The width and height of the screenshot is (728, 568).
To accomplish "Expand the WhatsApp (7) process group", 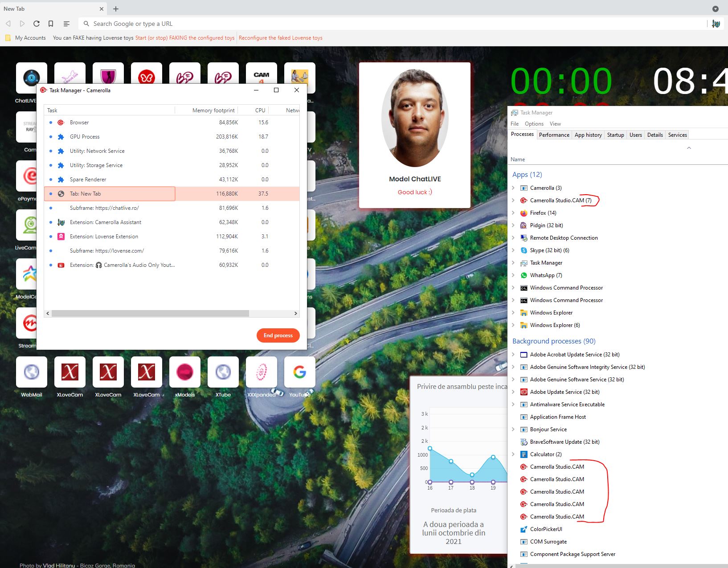I will (x=513, y=275).
